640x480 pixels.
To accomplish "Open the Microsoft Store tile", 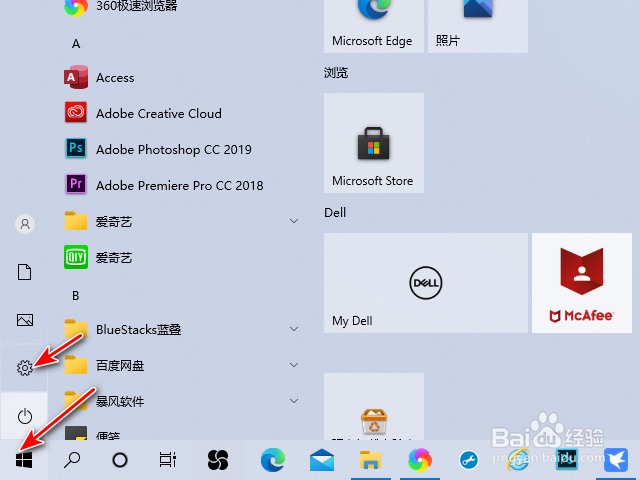I will (x=374, y=143).
